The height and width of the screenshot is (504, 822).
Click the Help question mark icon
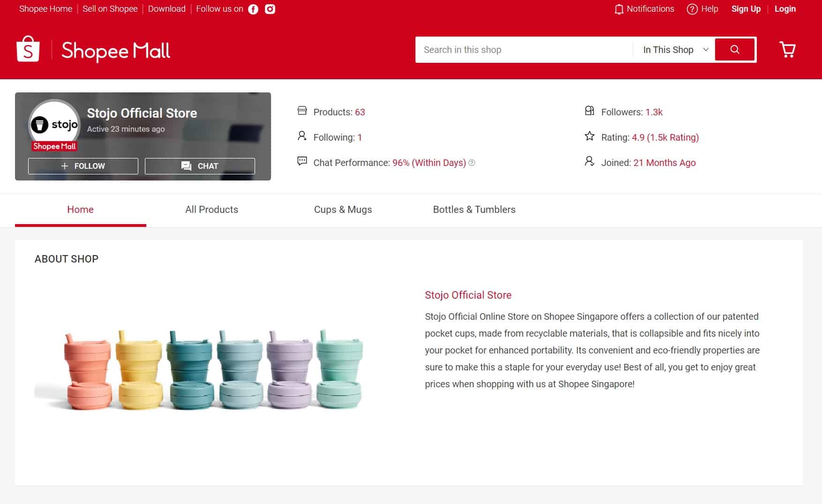click(x=692, y=9)
